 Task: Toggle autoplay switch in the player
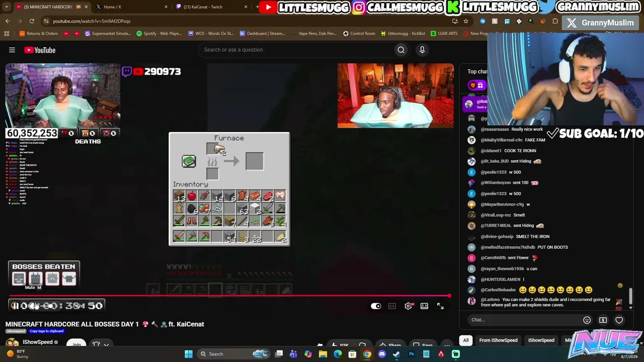[x=376, y=306]
